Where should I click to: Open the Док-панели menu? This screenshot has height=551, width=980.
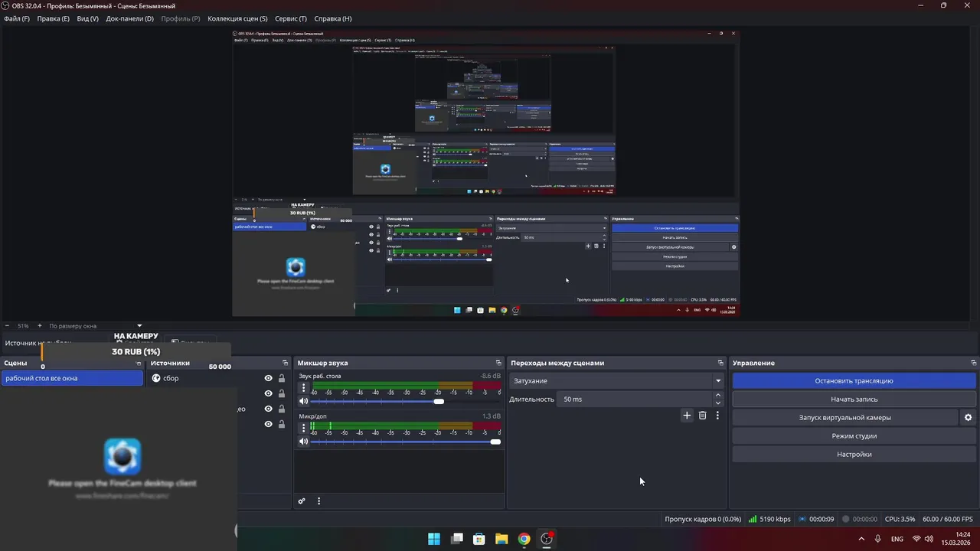pos(129,18)
